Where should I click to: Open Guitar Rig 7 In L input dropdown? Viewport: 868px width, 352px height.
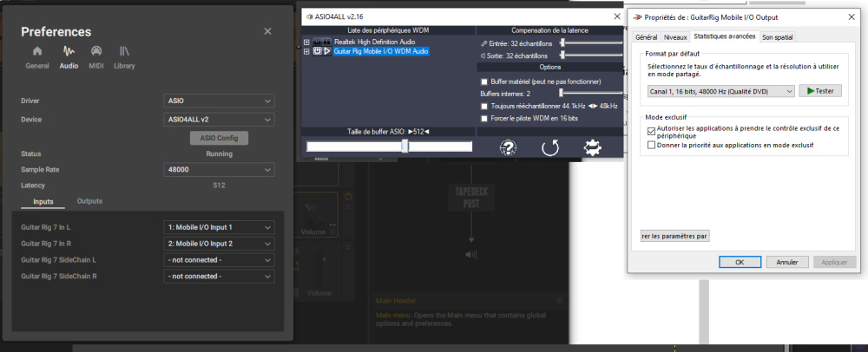pos(220,227)
